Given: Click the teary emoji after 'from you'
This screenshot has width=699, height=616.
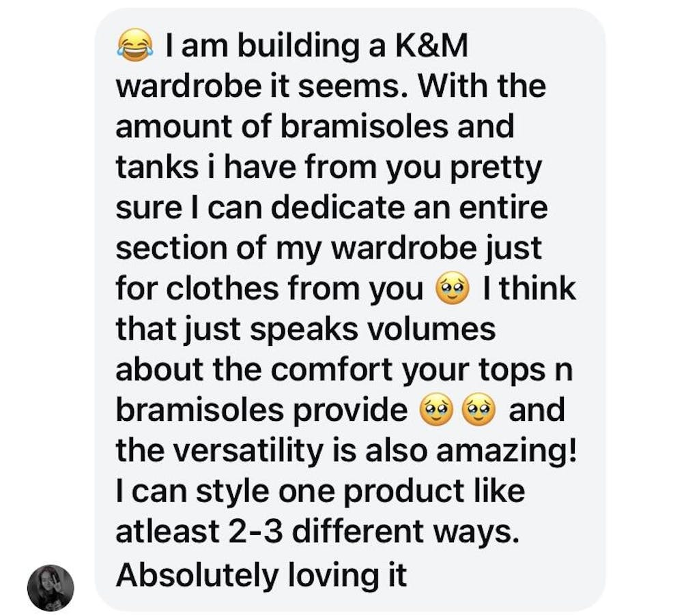Looking at the screenshot, I should click(x=453, y=288).
